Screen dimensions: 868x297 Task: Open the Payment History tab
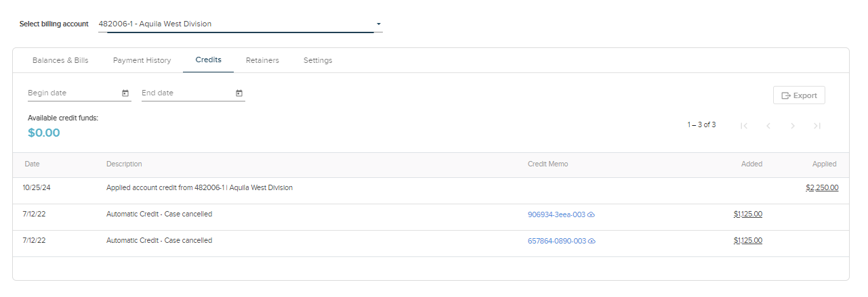pyautogui.click(x=142, y=60)
